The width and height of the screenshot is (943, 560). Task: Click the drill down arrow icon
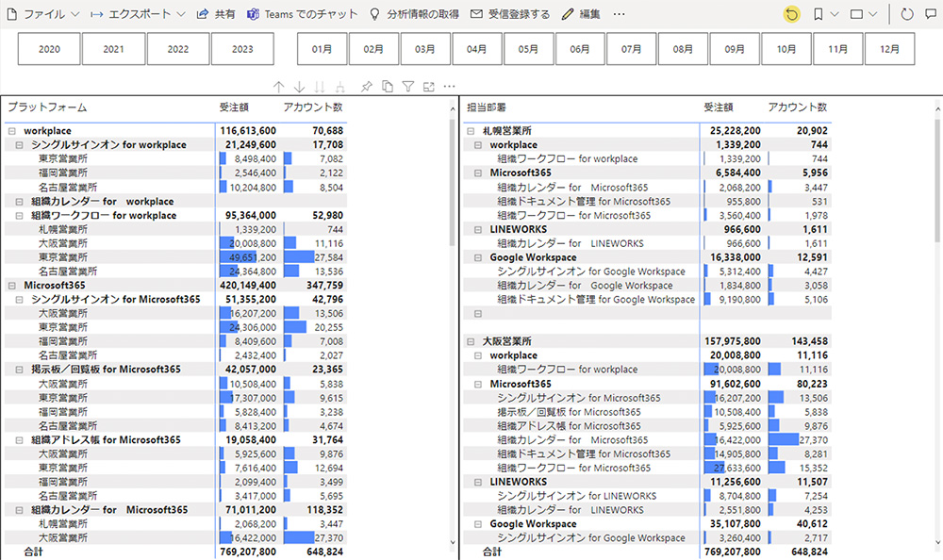click(299, 87)
